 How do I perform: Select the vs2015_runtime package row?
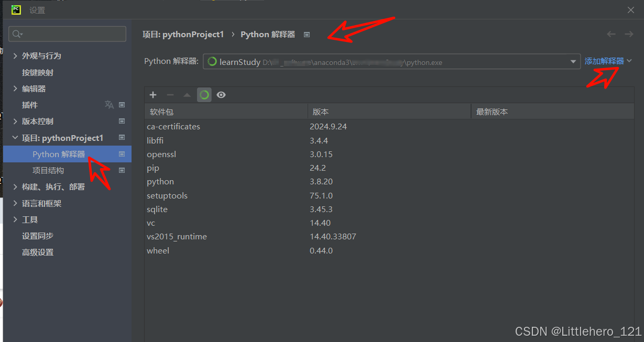pyautogui.click(x=389, y=236)
